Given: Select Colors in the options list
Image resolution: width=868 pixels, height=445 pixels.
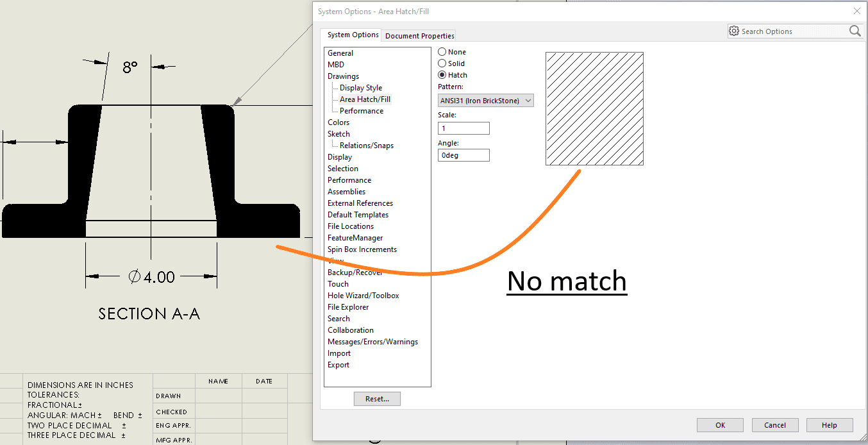Looking at the screenshot, I should coord(338,122).
